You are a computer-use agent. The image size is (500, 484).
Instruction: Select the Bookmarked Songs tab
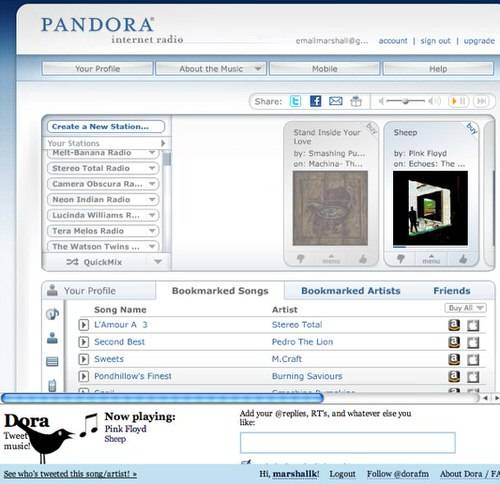[x=220, y=291]
